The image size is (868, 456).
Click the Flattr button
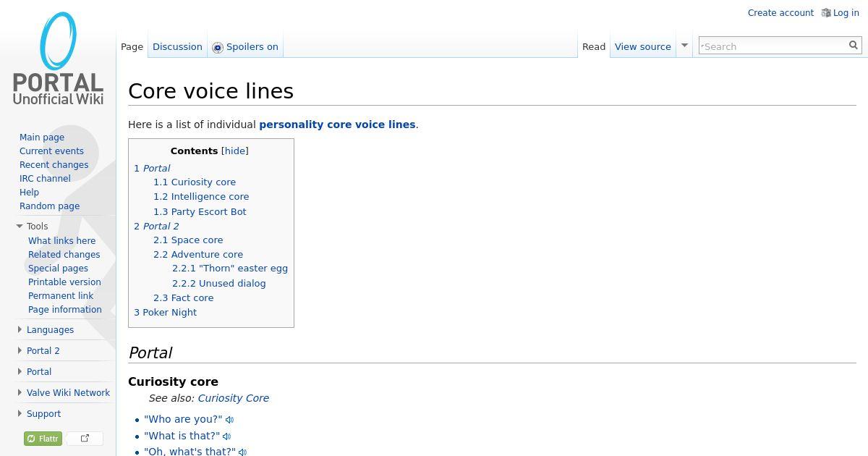pyautogui.click(x=43, y=439)
